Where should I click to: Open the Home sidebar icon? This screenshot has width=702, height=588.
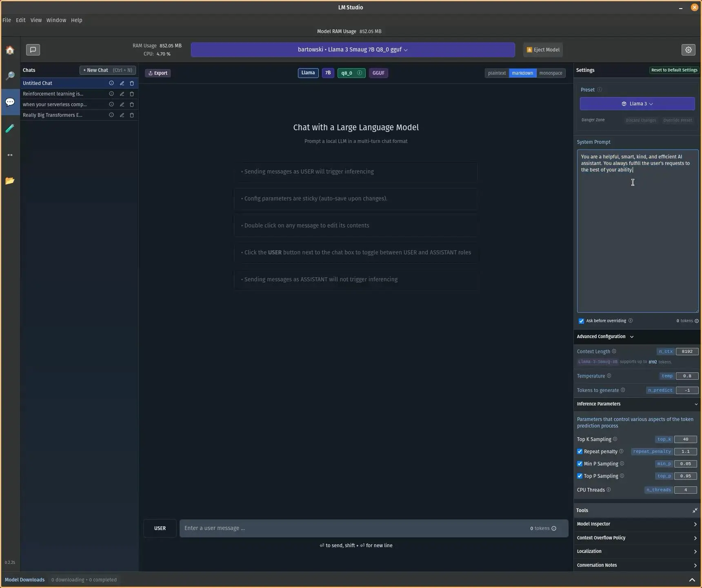click(10, 50)
